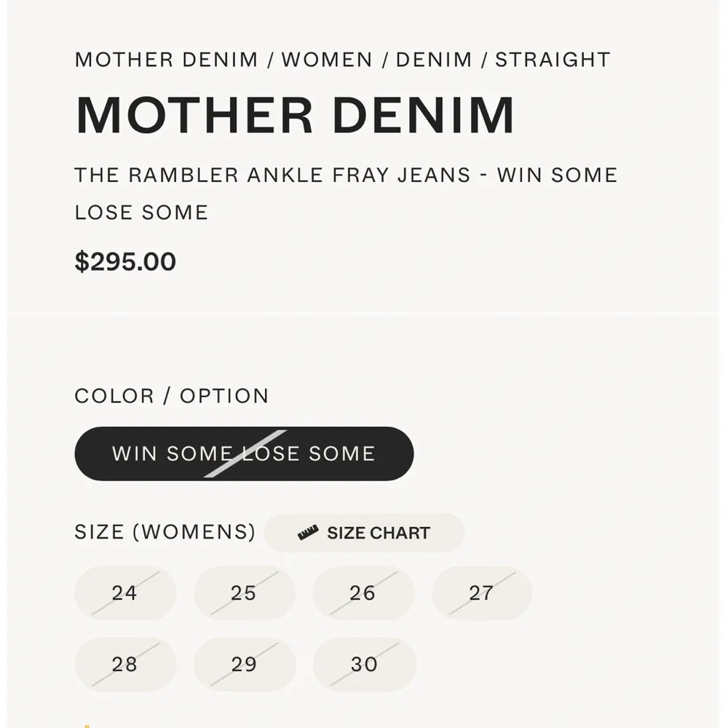Image resolution: width=728 pixels, height=728 pixels.
Task: Pick the size 29 option
Action: [x=244, y=664]
